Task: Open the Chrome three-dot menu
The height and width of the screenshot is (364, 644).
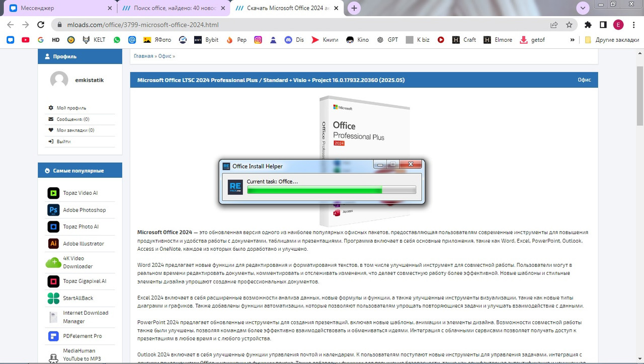Action: pos(633,25)
